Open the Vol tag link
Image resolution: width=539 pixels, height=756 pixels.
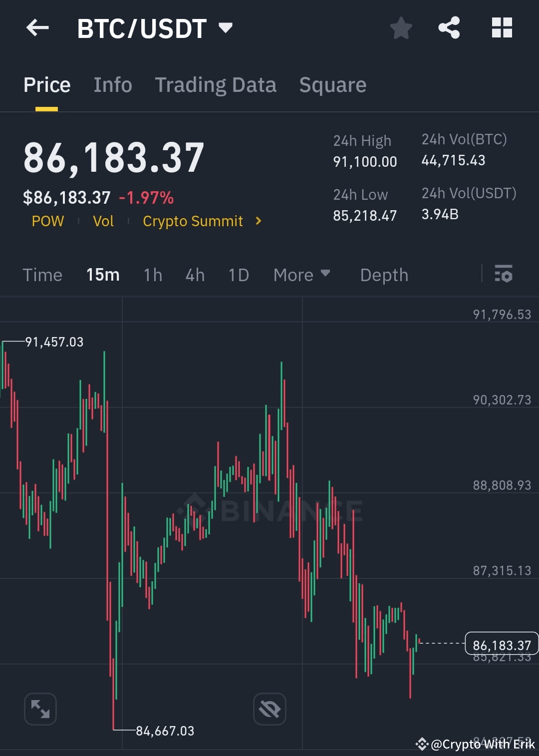click(103, 221)
